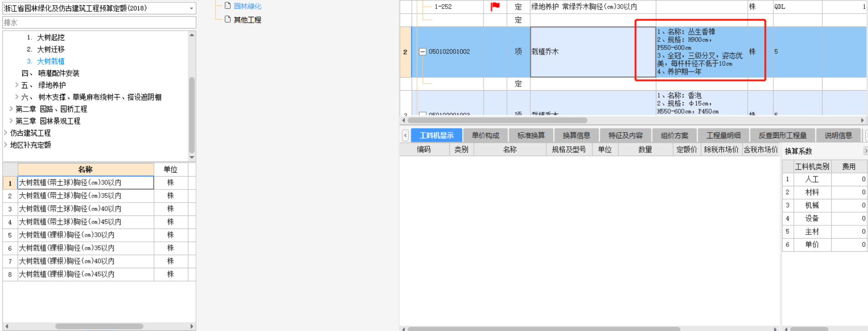Select row 大树栽植(带土球)胸径30以内

86,183
